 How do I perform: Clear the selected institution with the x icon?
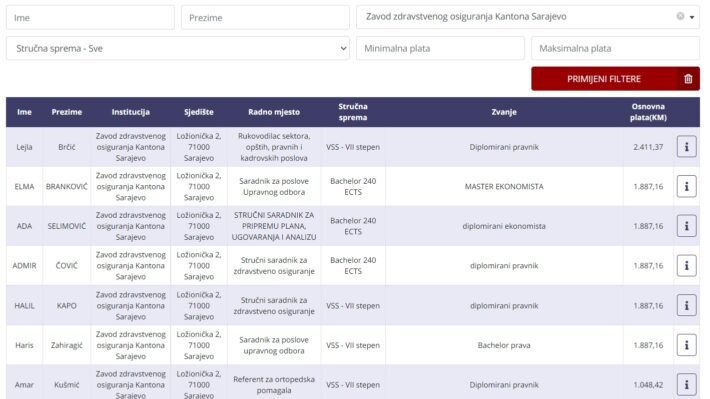click(x=680, y=16)
